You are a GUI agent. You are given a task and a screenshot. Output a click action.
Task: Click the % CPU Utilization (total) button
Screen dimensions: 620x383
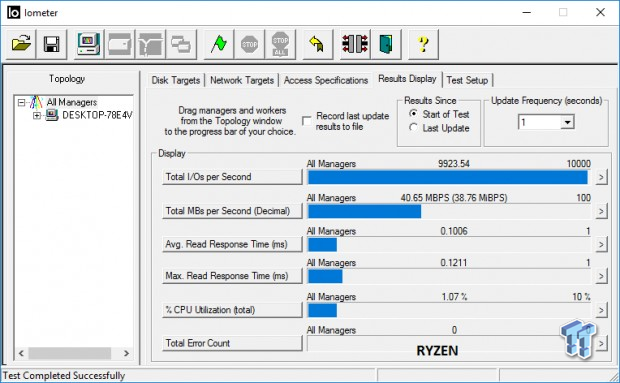click(x=232, y=310)
